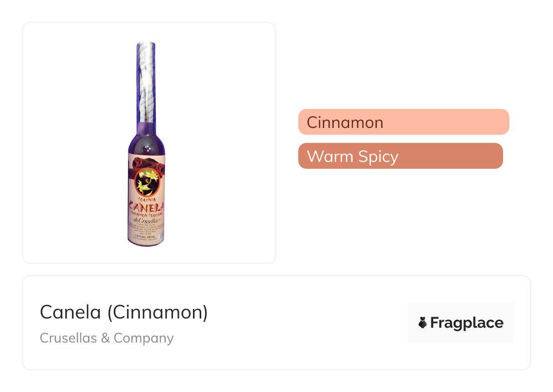The image size is (553, 392).
Task: Click the deCrusellas script on the bottle label
Action: click(145, 220)
